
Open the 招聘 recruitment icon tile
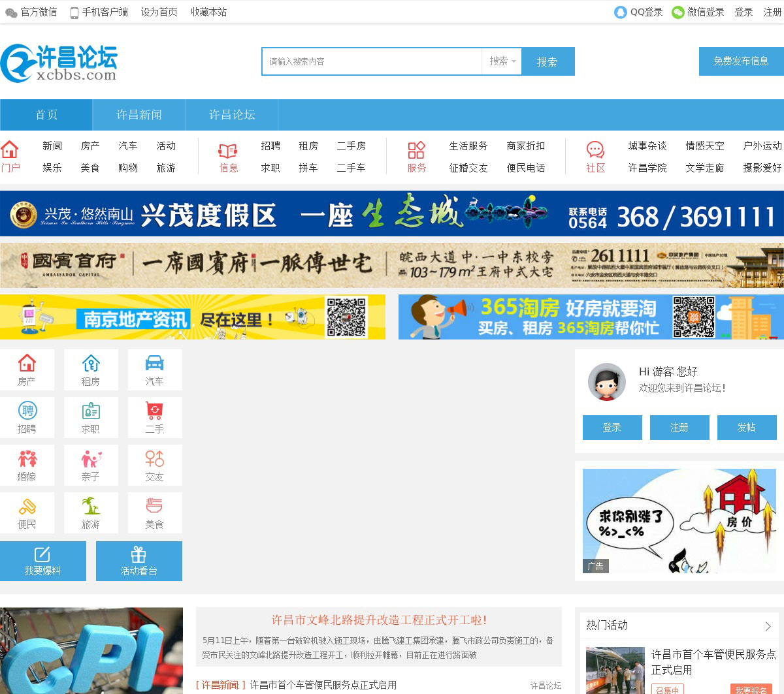[27, 417]
